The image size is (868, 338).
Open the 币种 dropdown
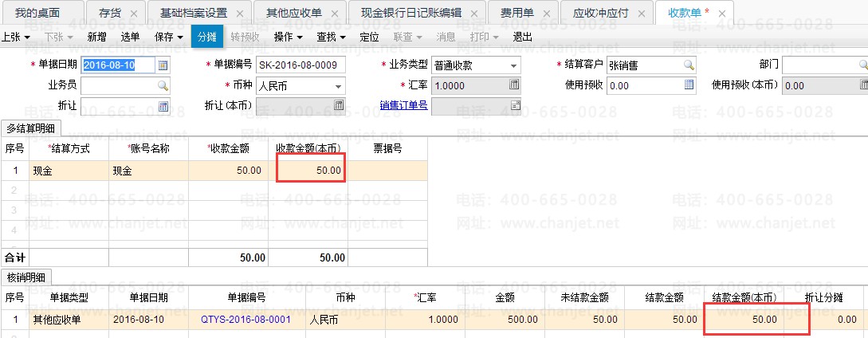(x=338, y=86)
